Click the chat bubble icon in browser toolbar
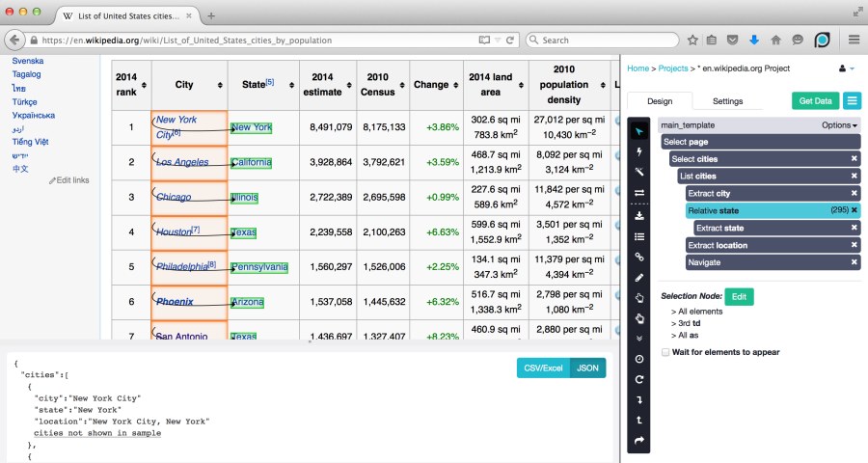 click(x=798, y=40)
